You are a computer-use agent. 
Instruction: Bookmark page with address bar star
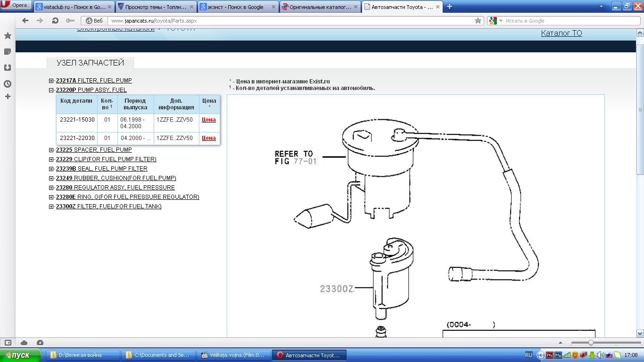(478, 21)
